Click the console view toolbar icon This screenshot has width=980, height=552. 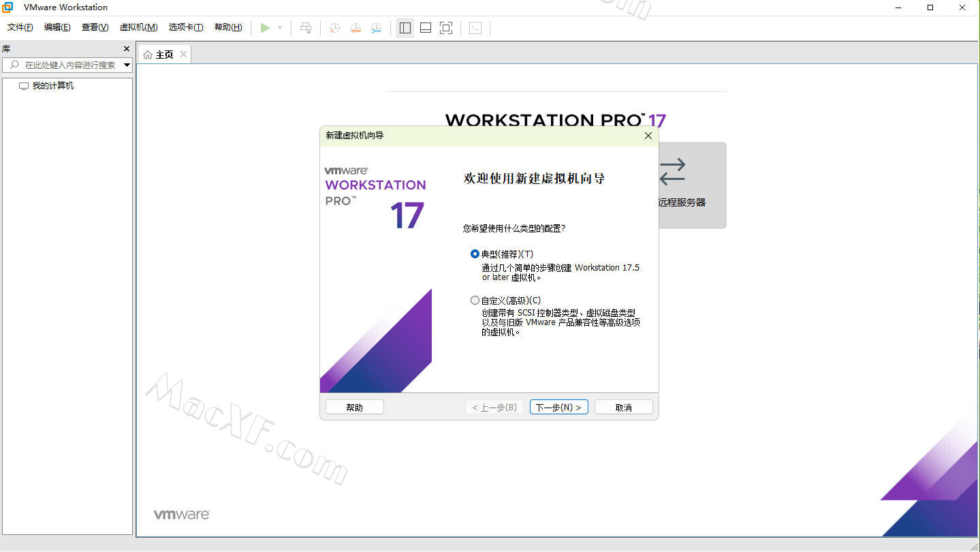coord(475,28)
